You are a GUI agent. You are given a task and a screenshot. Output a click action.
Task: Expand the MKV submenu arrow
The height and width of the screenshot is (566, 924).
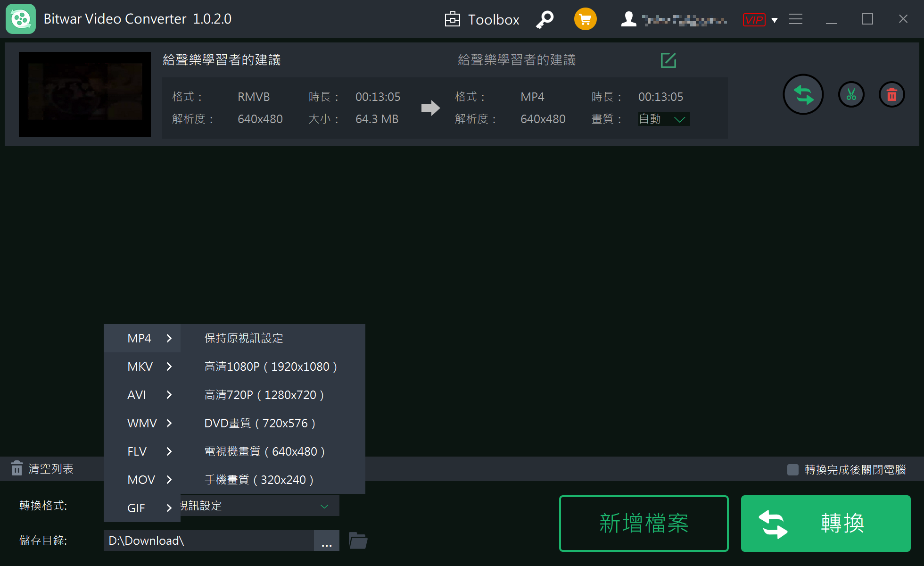(169, 366)
